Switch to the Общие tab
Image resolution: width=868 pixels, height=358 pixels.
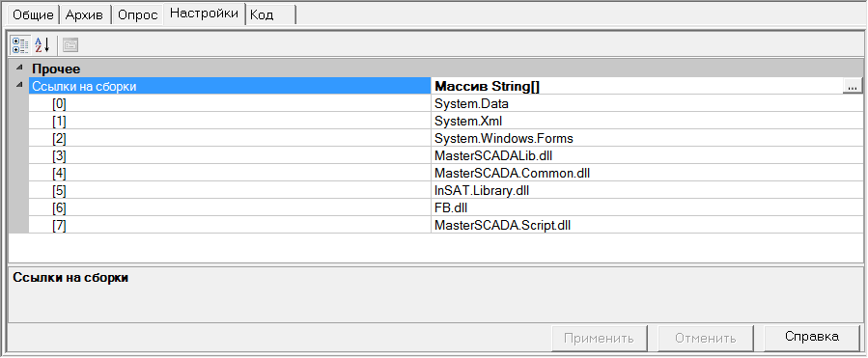tap(33, 14)
